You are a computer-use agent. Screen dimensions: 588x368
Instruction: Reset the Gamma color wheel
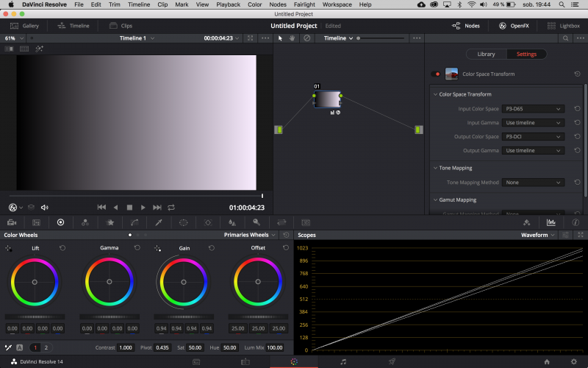[x=137, y=248]
